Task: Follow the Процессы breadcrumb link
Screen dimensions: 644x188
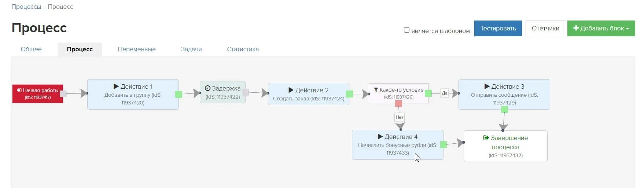Action: [26, 7]
